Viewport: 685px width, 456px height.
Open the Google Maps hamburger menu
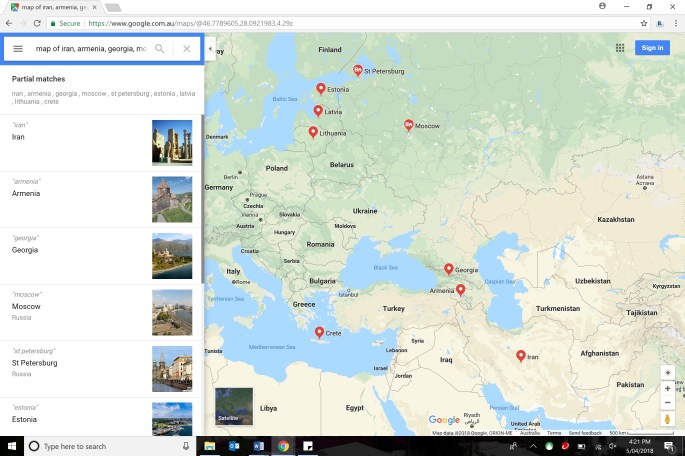(x=18, y=48)
